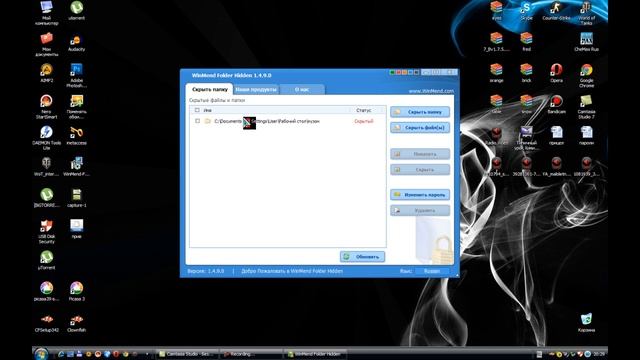640x360 pixels.
Task: Open Nero StartSmart desktop icon
Action: tap(47, 107)
